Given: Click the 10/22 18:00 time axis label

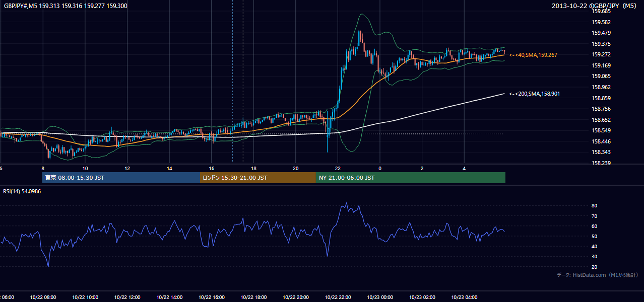Looking at the screenshot, I should click(253, 297).
